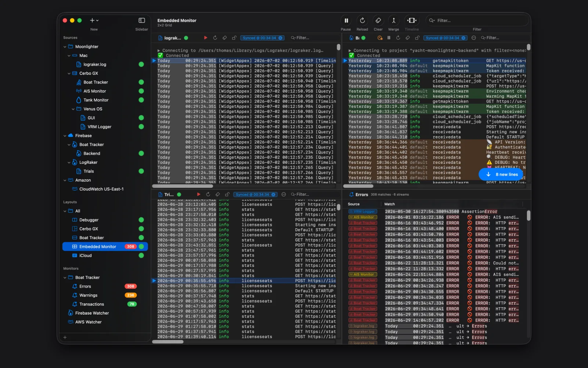Toggle the green status dot for Debugger layout
This screenshot has width=588, height=368.
click(141, 220)
